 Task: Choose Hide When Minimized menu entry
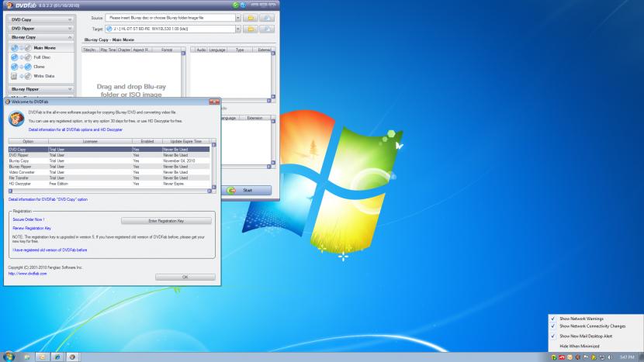pos(596,346)
